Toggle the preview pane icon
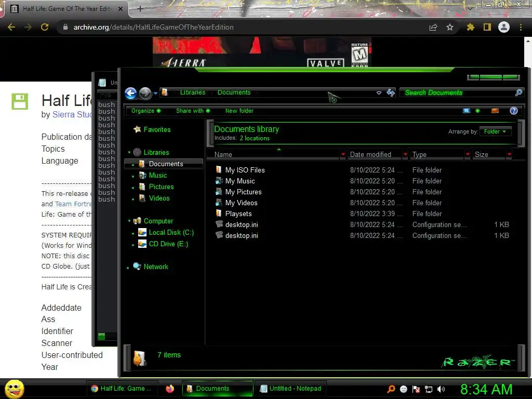 tap(495, 111)
